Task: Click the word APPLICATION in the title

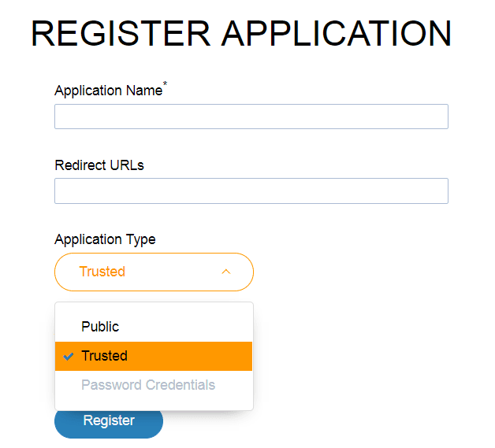Action: pyautogui.click(x=337, y=33)
